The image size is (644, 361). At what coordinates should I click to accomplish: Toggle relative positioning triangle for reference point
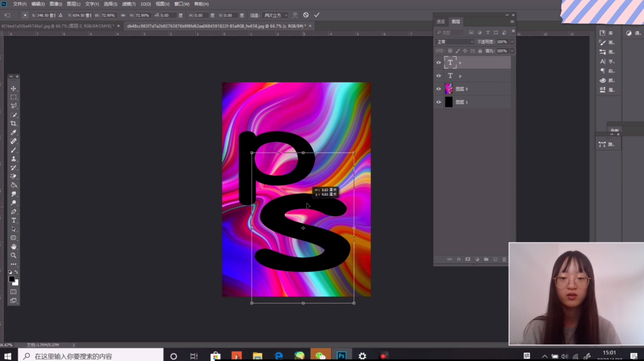pos(61,16)
